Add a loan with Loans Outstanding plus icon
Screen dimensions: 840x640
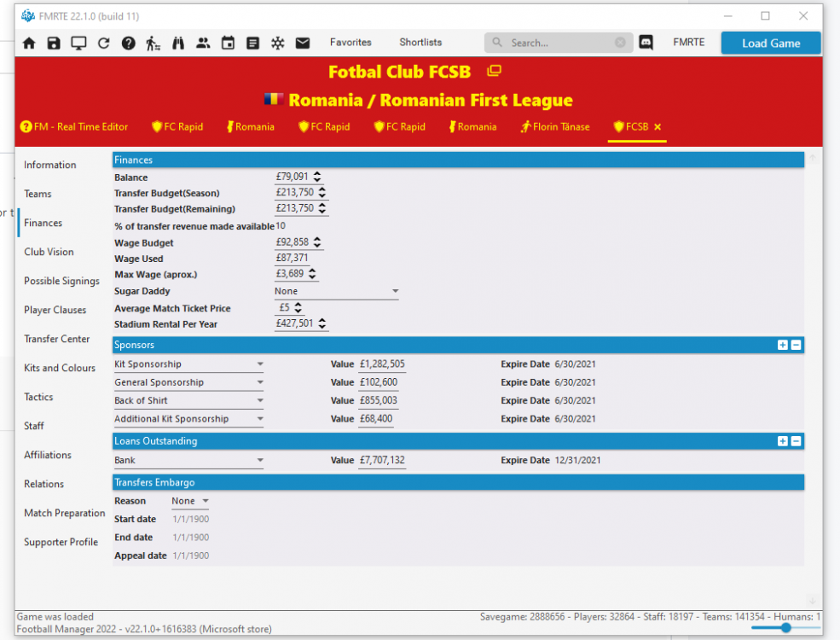click(x=783, y=440)
